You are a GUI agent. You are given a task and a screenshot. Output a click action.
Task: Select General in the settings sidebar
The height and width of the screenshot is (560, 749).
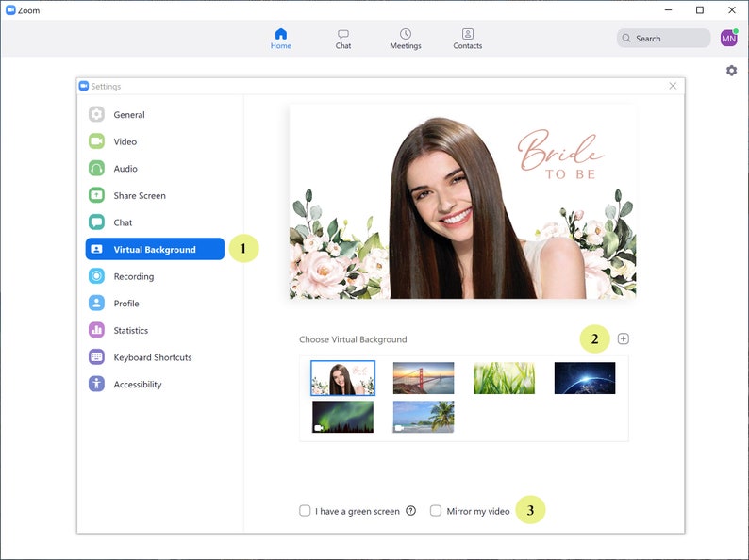point(155,115)
